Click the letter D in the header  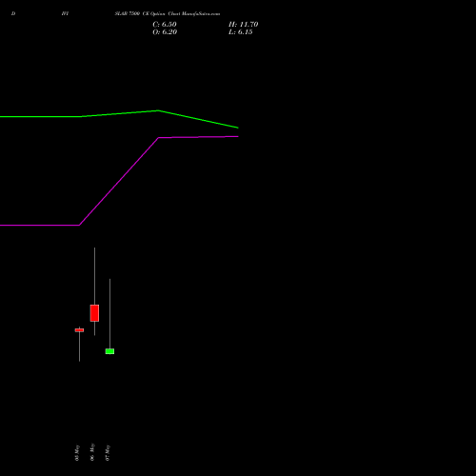13,13
